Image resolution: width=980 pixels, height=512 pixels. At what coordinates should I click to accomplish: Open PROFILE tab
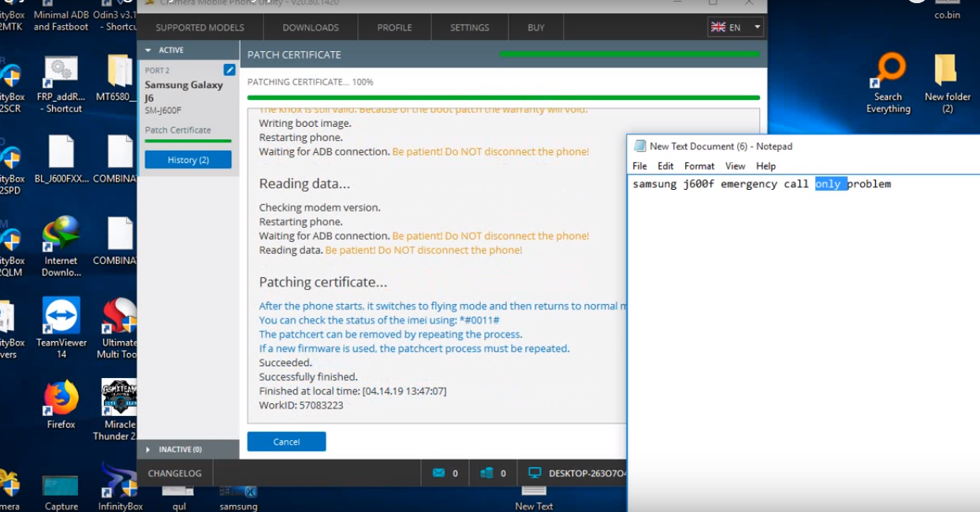[x=394, y=28]
